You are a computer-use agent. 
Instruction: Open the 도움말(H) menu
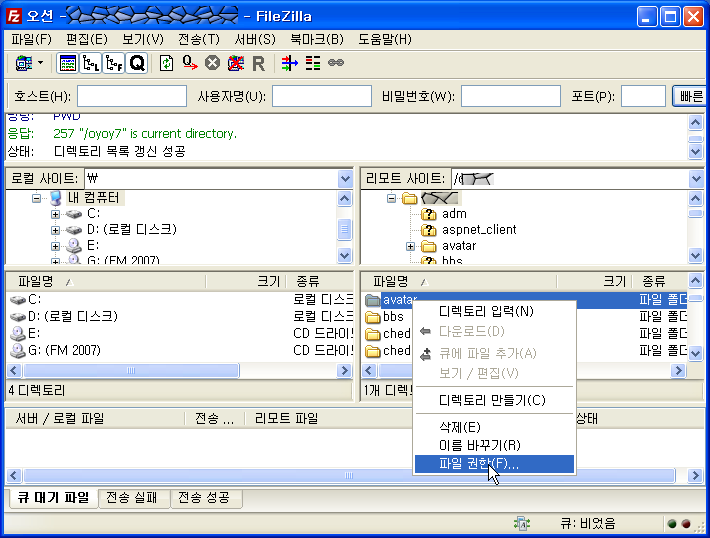click(385, 40)
